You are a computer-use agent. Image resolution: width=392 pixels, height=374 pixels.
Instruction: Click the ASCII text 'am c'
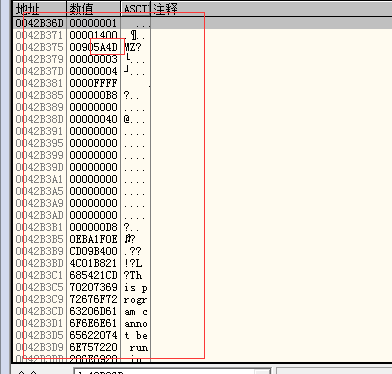(136, 311)
